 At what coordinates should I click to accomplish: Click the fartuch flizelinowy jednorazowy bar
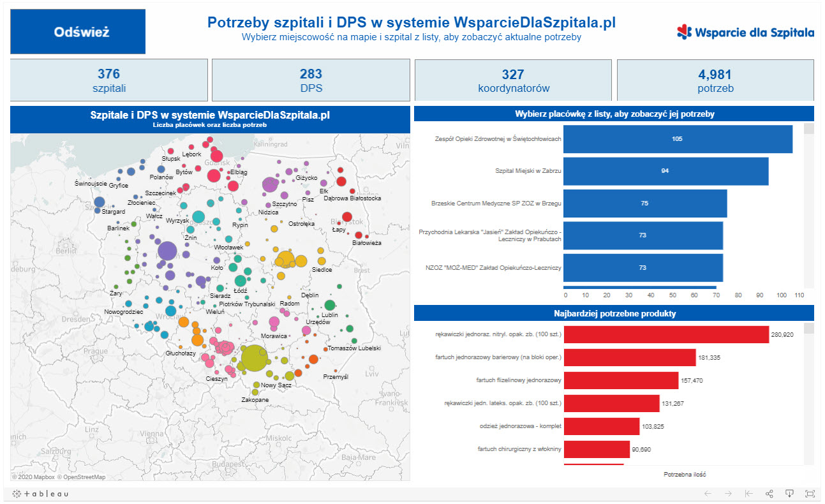click(620, 380)
